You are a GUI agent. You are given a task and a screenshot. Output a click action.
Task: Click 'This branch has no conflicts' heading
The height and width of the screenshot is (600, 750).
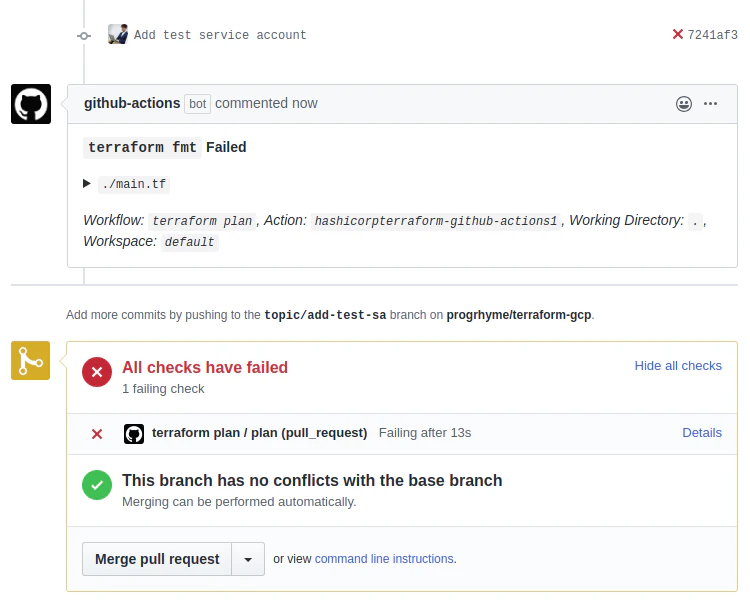(x=312, y=480)
